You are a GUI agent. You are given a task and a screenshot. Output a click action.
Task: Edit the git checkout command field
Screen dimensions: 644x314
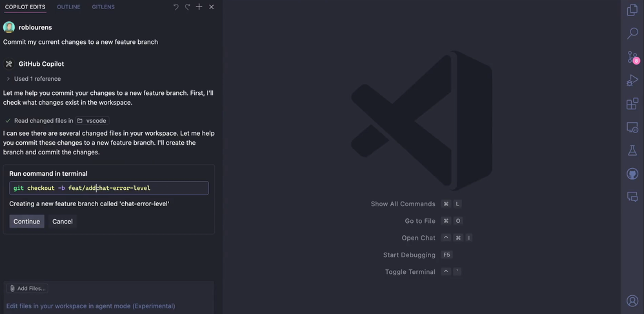click(109, 188)
